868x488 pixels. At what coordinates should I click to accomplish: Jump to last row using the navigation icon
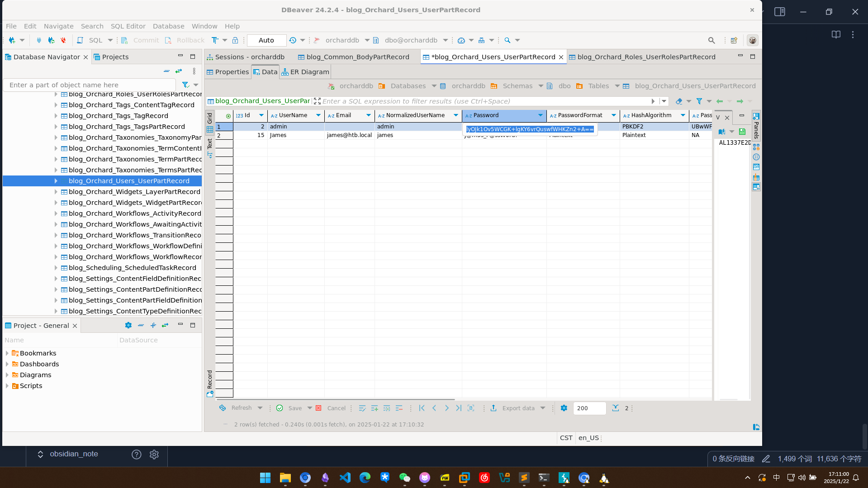click(x=459, y=408)
